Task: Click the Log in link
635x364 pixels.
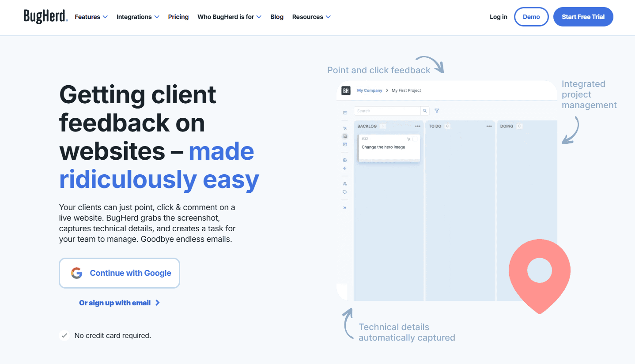Action: (499, 17)
